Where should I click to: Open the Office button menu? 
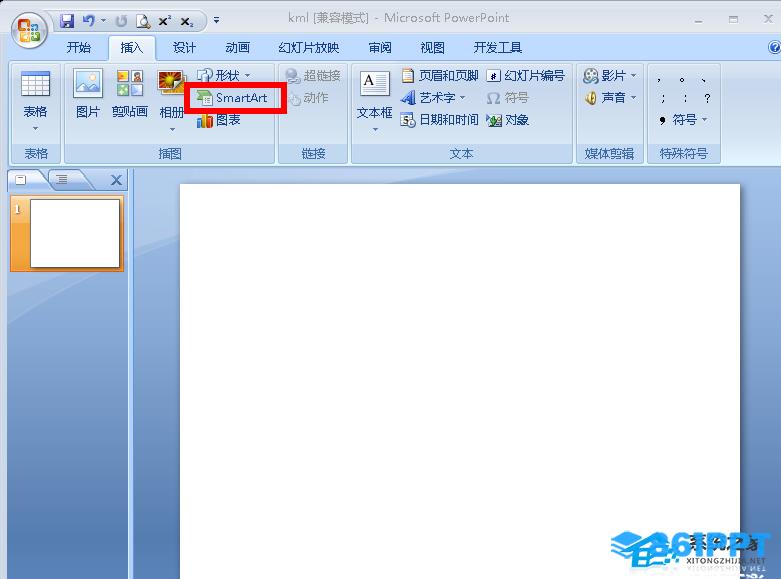(28, 27)
